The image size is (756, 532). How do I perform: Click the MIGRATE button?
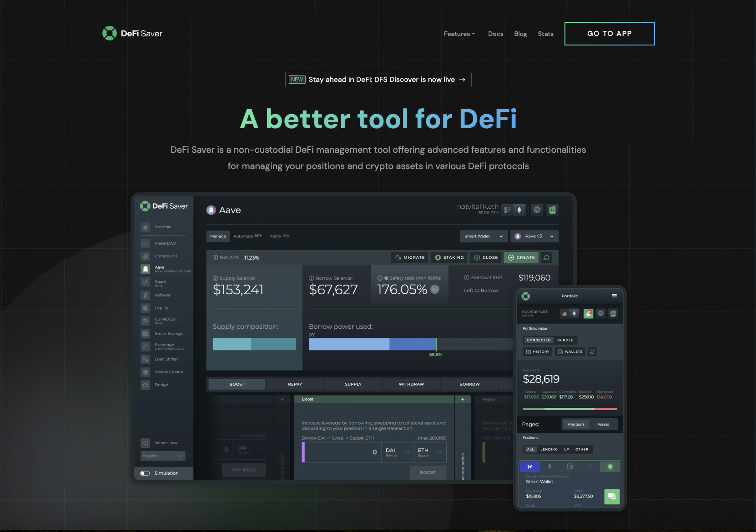click(410, 257)
